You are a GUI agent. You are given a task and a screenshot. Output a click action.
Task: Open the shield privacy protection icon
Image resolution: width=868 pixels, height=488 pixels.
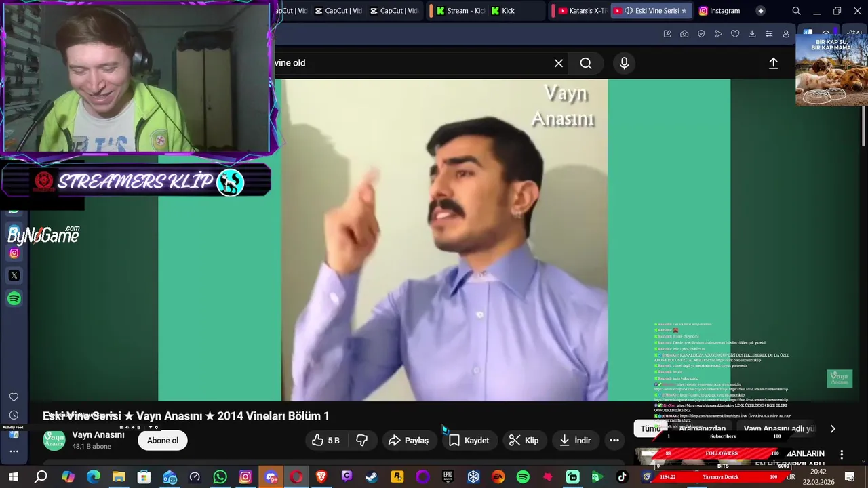point(701,34)
